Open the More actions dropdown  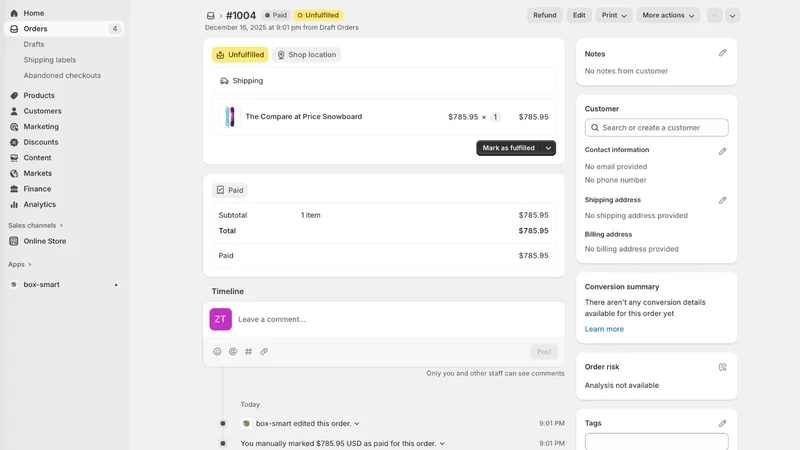pyautogui.click(x=668, y=15)
